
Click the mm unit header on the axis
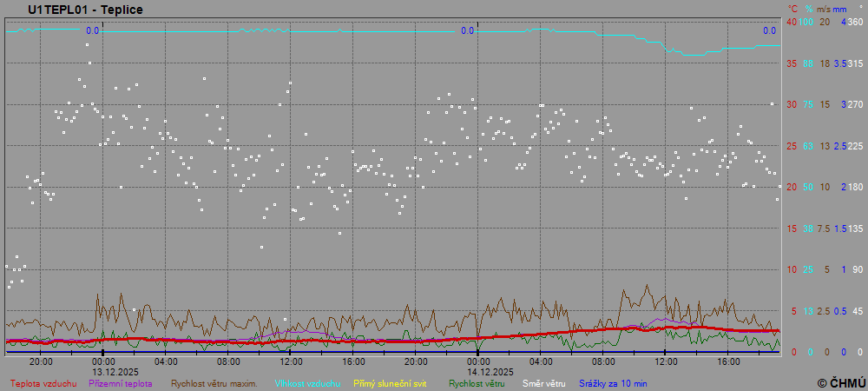tap(840, 9)
